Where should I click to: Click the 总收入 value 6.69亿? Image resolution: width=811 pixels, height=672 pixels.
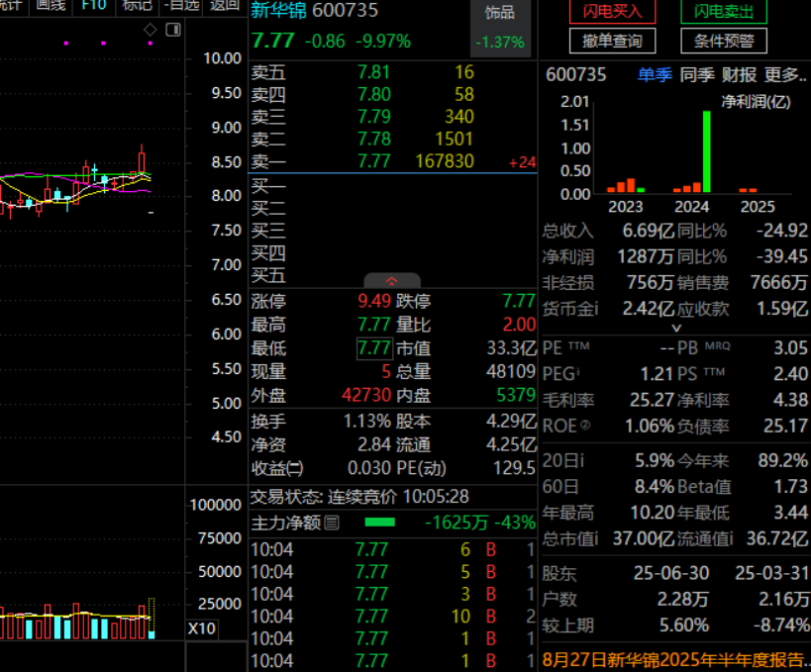click(649, 231)
